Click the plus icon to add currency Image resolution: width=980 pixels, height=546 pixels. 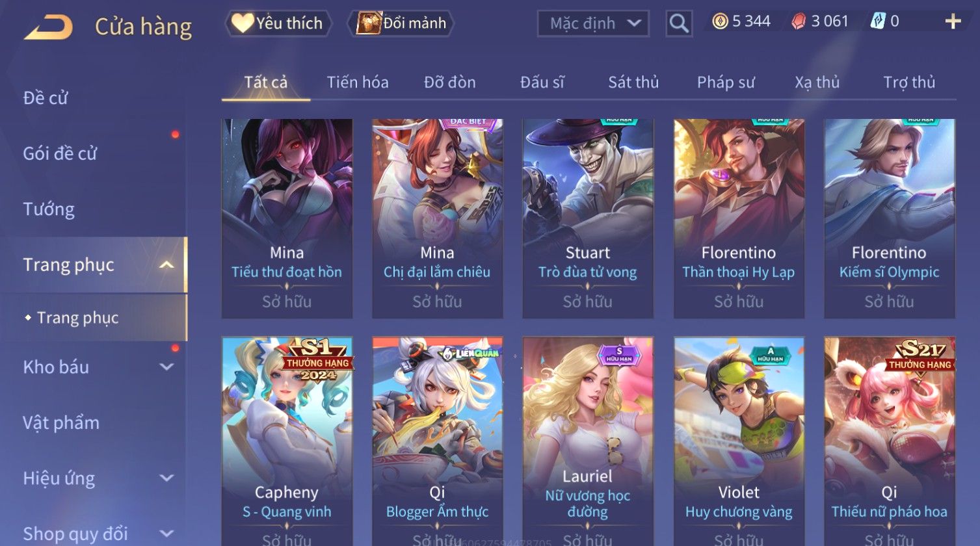tap(953, 21)
